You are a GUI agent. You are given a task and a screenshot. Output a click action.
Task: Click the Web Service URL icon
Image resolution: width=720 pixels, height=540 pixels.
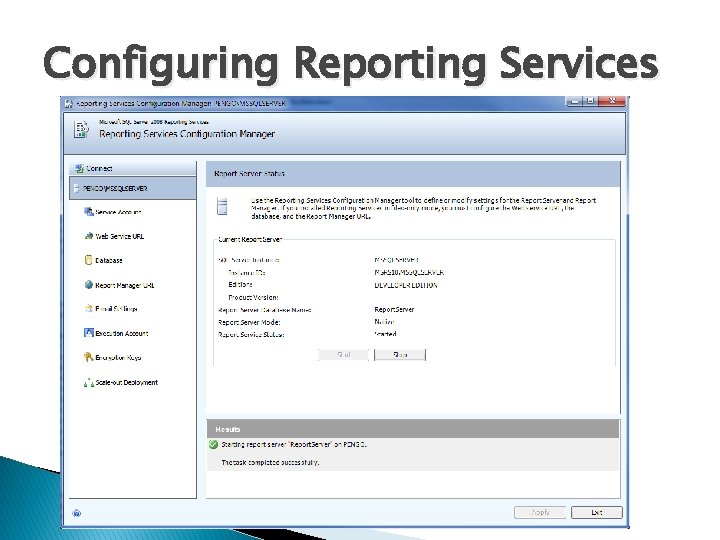tap(89, 236)
